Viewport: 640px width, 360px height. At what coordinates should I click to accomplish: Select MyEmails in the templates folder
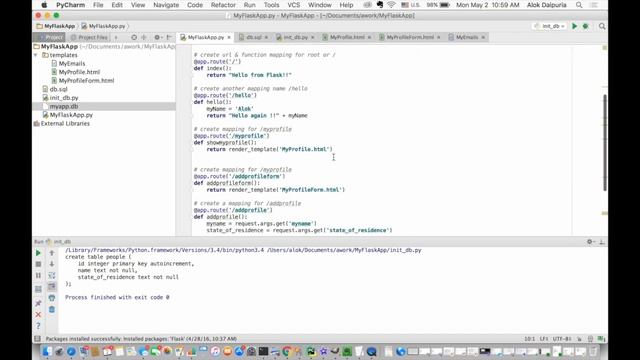click(x=72, y=64)
